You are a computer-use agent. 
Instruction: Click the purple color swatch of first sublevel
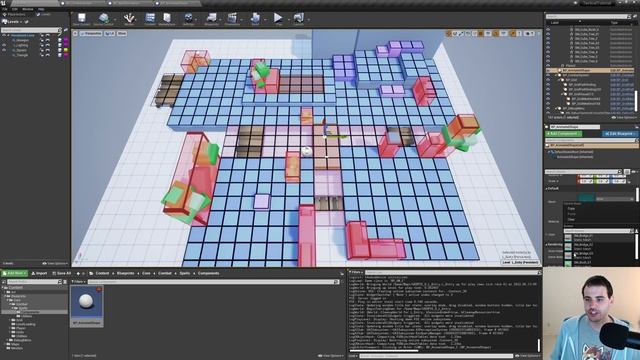tap(66, 40)
